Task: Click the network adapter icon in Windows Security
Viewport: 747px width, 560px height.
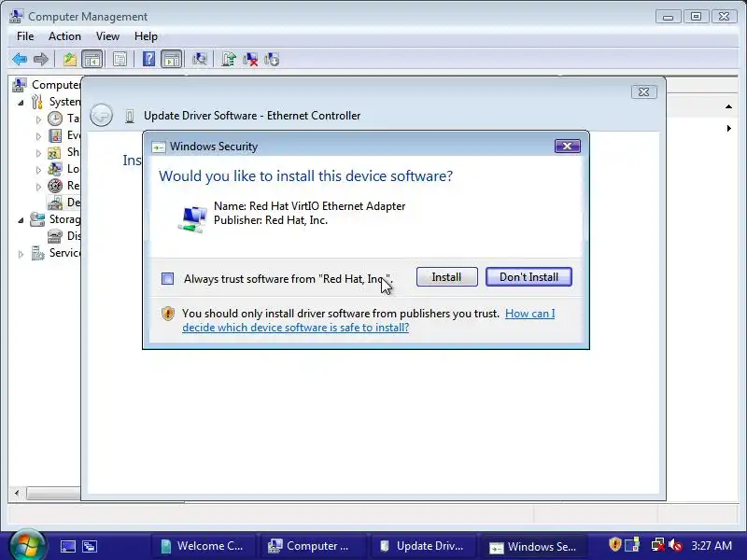Action: pyautogui.click(x=192, y=218)
